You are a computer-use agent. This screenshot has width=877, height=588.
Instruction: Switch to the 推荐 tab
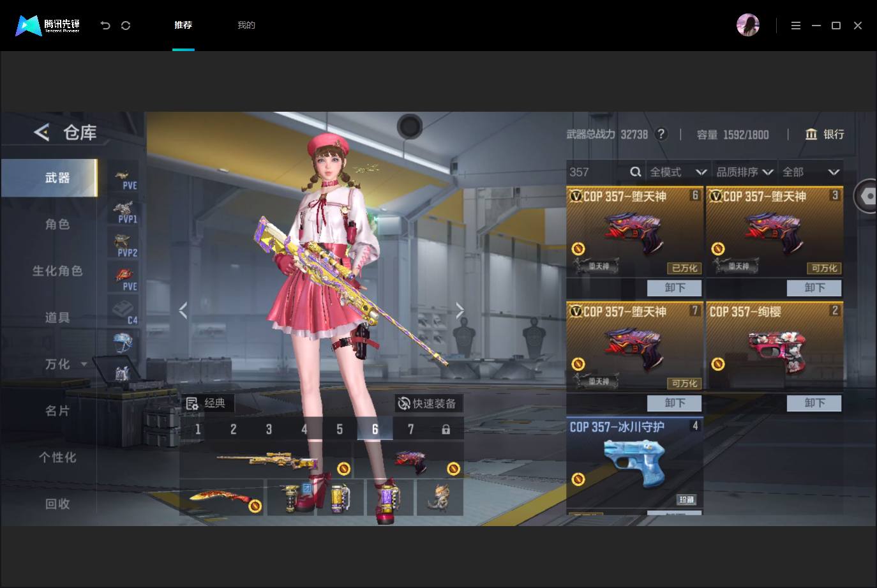click(183, 26)
